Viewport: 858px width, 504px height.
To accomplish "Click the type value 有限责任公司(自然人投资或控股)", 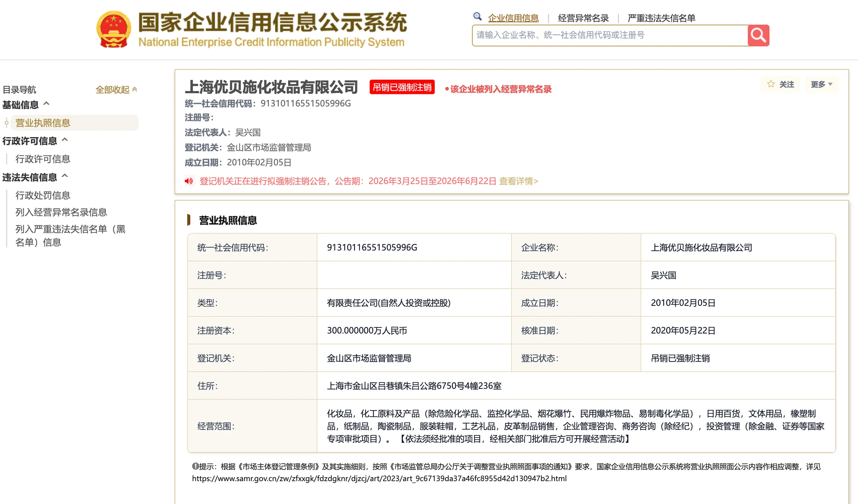I will [x=389, y=303].
